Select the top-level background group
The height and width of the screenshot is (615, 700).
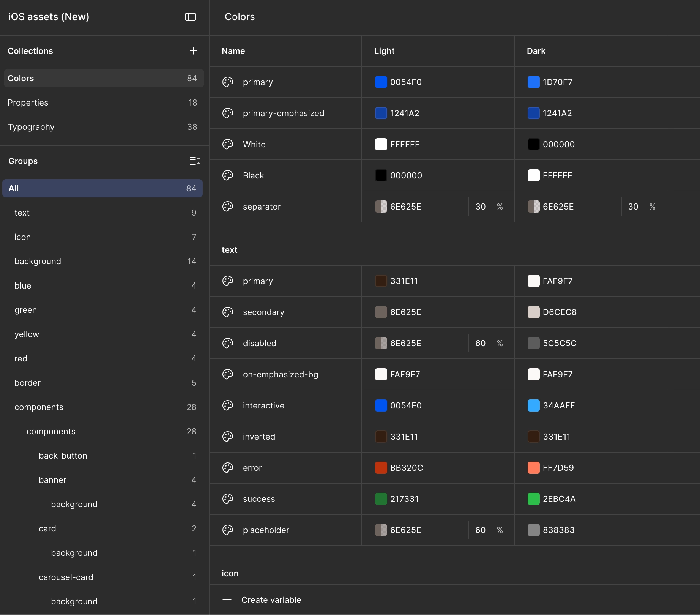[x=102, y=261]
